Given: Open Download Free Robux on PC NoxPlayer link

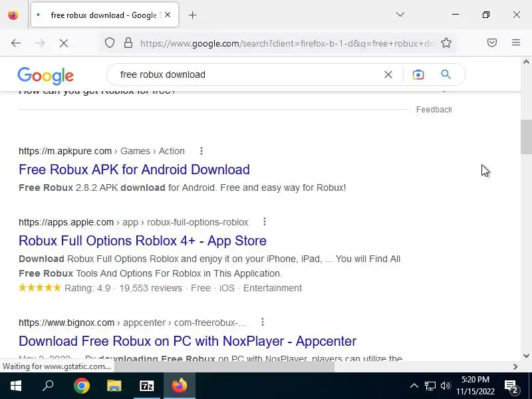Looking at the screenshot, I should point(188,341).
